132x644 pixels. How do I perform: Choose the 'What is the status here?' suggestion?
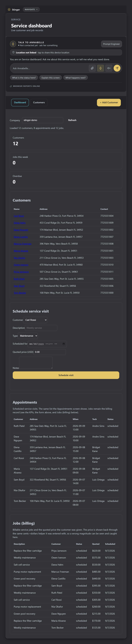click(24, 78)
